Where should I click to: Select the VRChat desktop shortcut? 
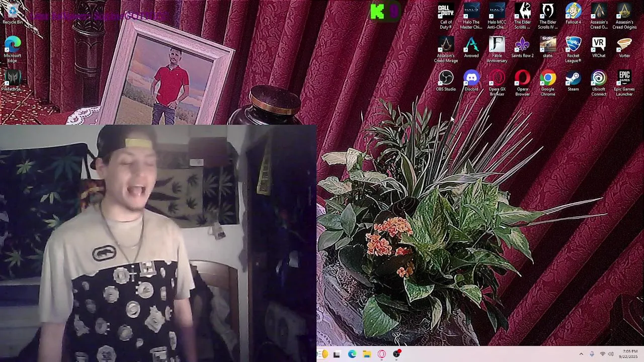tap(599, 48)
